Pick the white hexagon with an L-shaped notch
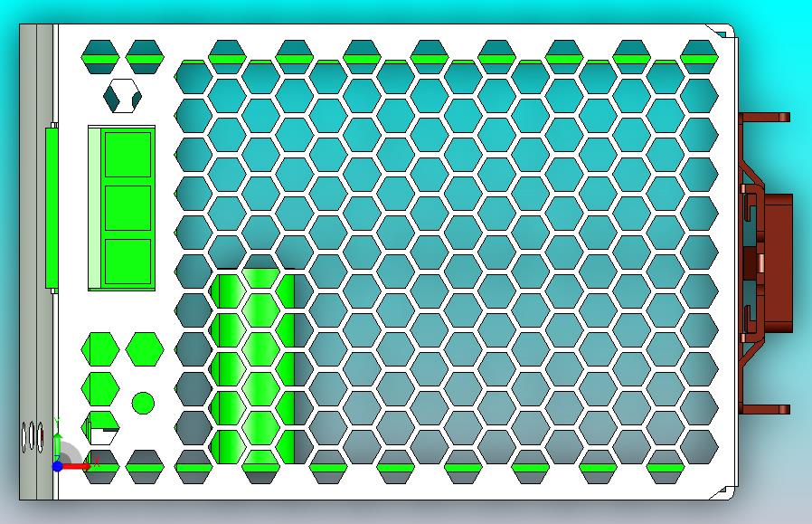 pyautogui.click(x=101, y=428)
